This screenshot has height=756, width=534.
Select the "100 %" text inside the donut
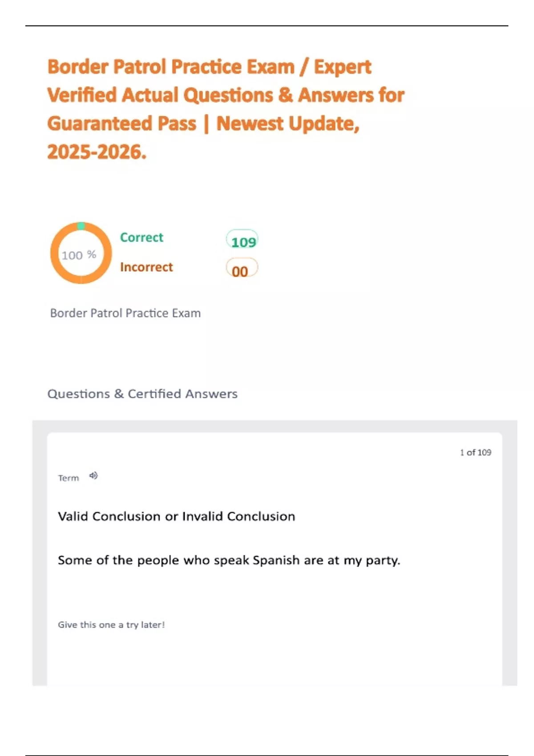coord(79,255)
